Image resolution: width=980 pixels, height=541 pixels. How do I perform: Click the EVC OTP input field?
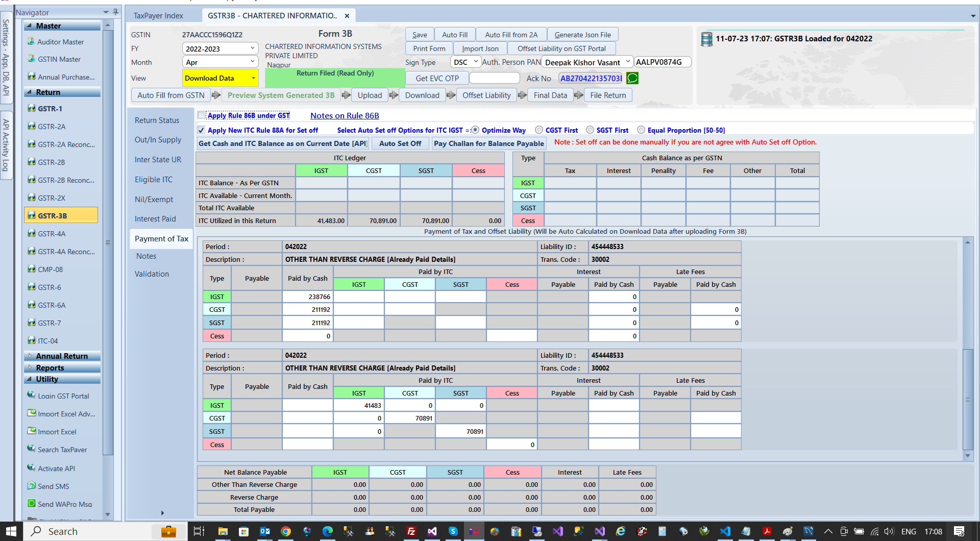(x=494, y=78)
